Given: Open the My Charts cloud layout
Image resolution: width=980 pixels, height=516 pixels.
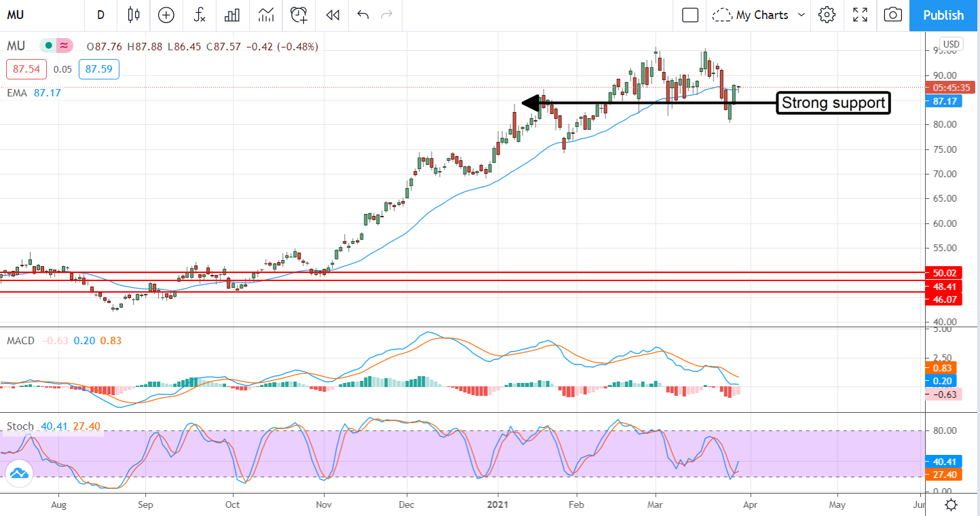Looking at the screenshot, I should [751, 15].
